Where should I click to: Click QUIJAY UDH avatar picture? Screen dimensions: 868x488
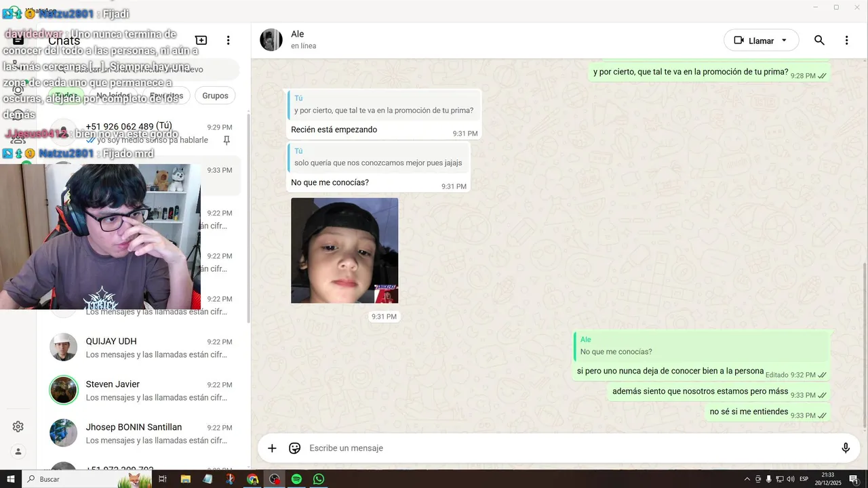point(63,347)
